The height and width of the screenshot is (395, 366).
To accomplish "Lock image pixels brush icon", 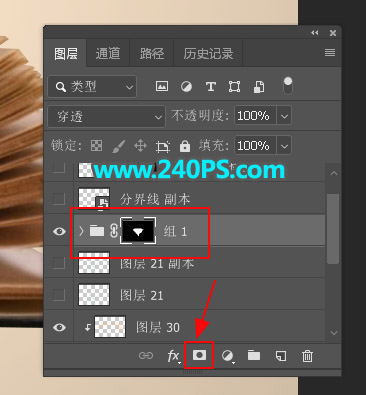I will [x=119, y=146].
